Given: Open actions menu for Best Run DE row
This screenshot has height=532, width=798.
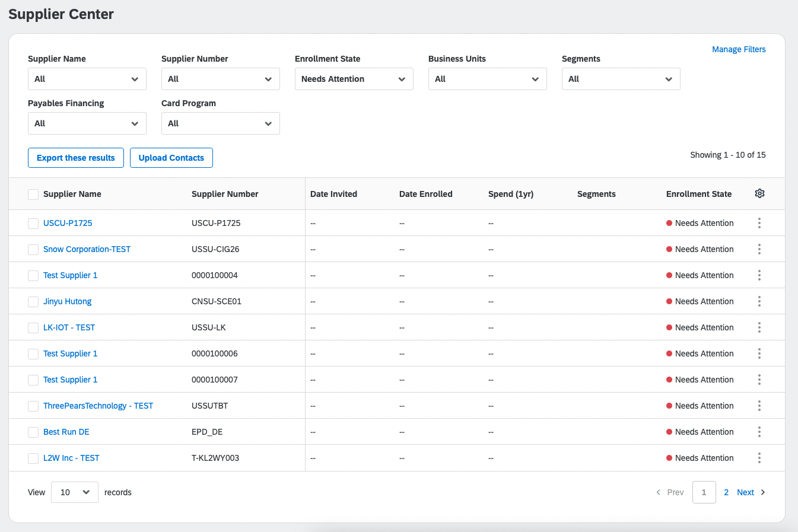Looking at the screenshot, I should click(759, 432).
